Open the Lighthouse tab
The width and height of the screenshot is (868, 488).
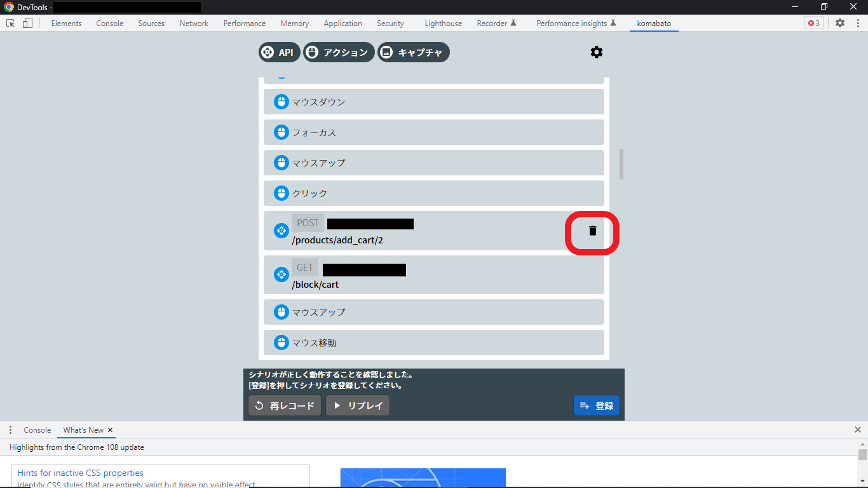point(444,23)
